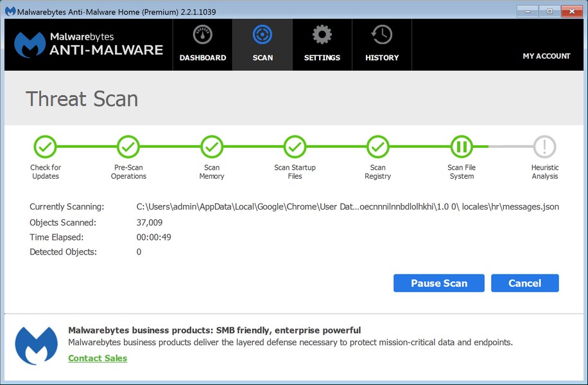
Task: Click the Scan Startup Files checkmark icon
Action: (295, 147)
